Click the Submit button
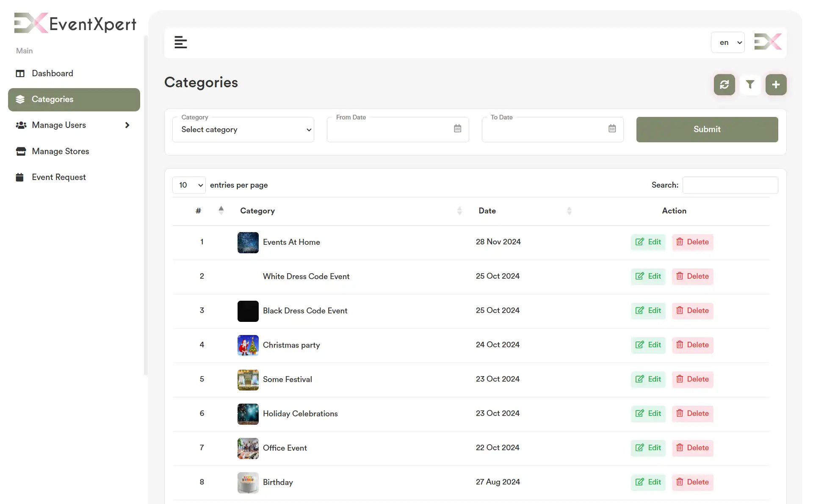The width and height of the screenshot is (813, 504). click(707, 129)
